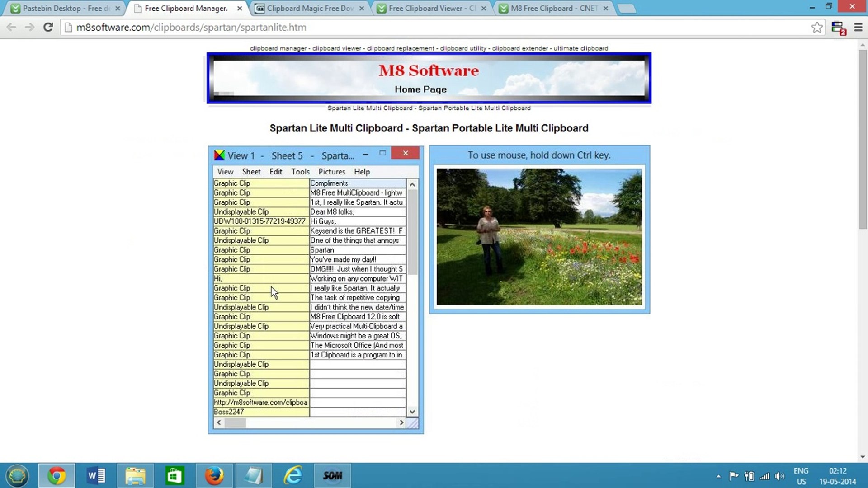
Task: Click Spartan list scroll up arrow
Action: pyautogui.click(x=412, y=184)
